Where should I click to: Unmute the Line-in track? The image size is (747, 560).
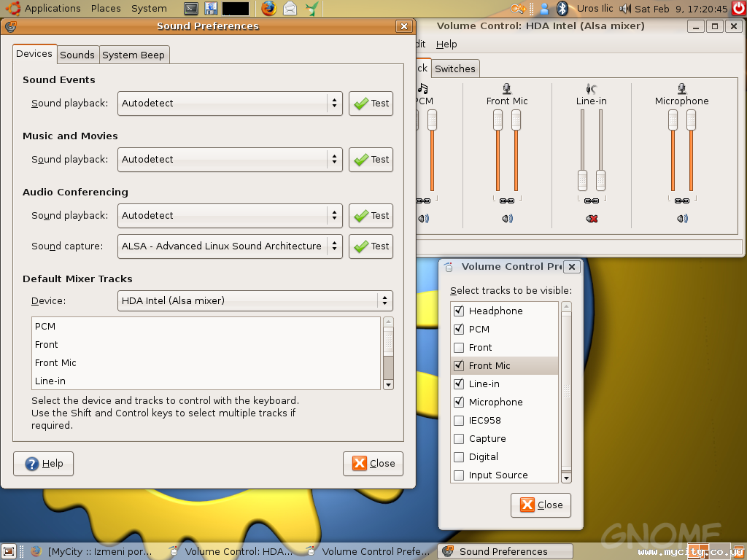point(592,219)
